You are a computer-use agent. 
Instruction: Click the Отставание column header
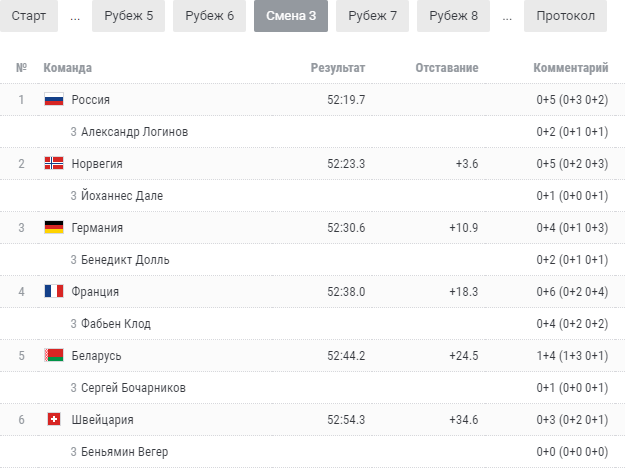pyautogui.click(x=447, y=68)
